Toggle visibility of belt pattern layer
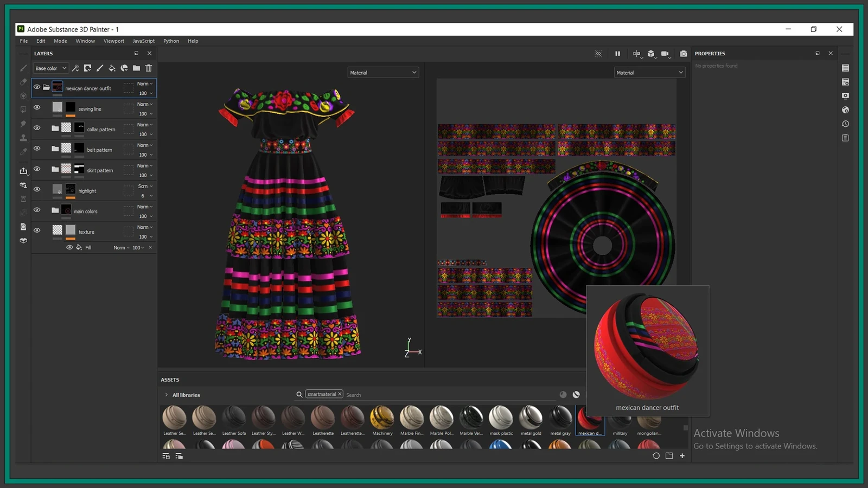Image resolution: width=868 pixels, height=488 pixels. [37, 149]
